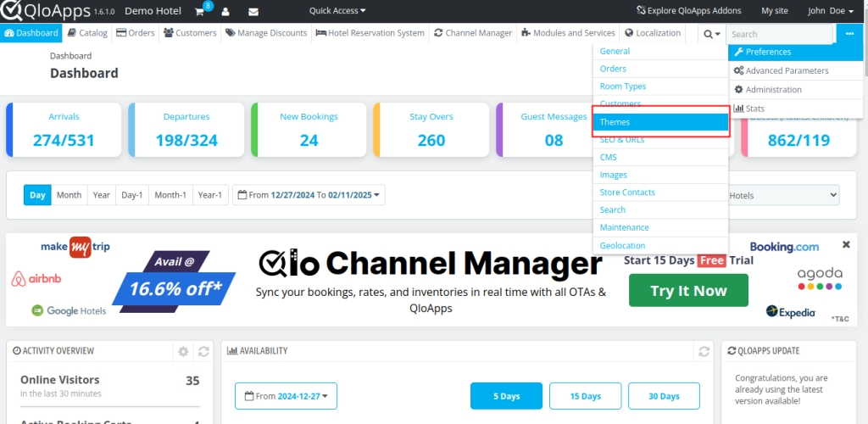868x424 pixels.
Task: Open the My site link
Action: click(775, 10)
